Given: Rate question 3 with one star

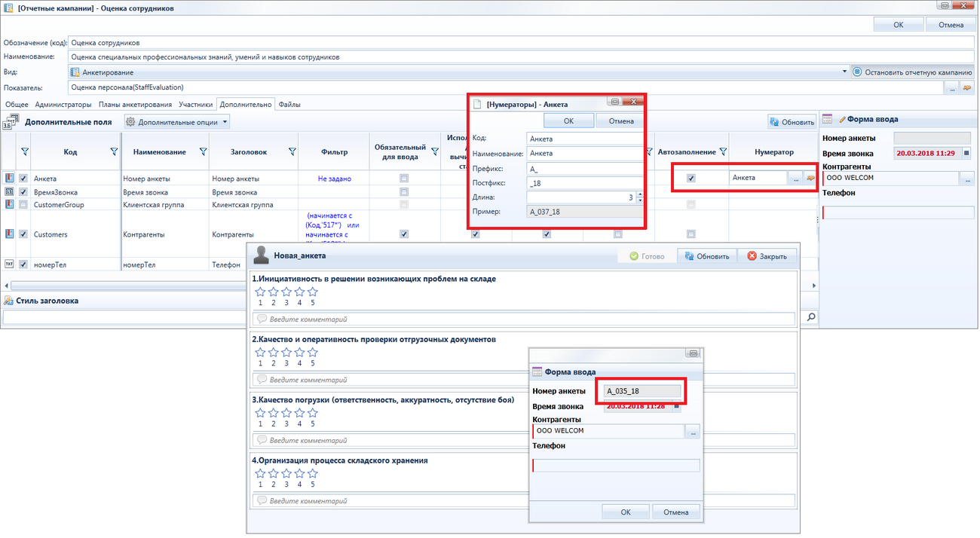Looking at the screenshot, I should pos(260,412).
